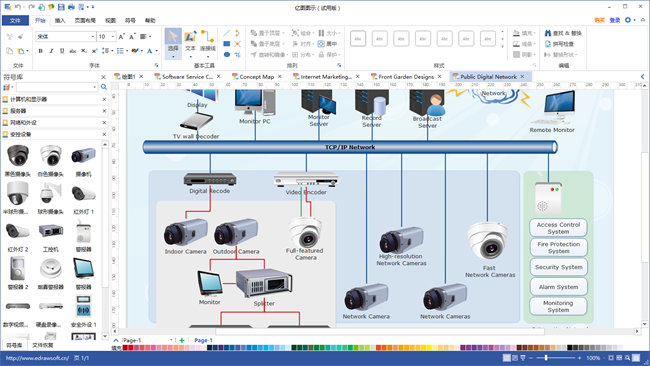
Task: Expand the Page-1 page selector dropdown
Action: coord(171,340)
